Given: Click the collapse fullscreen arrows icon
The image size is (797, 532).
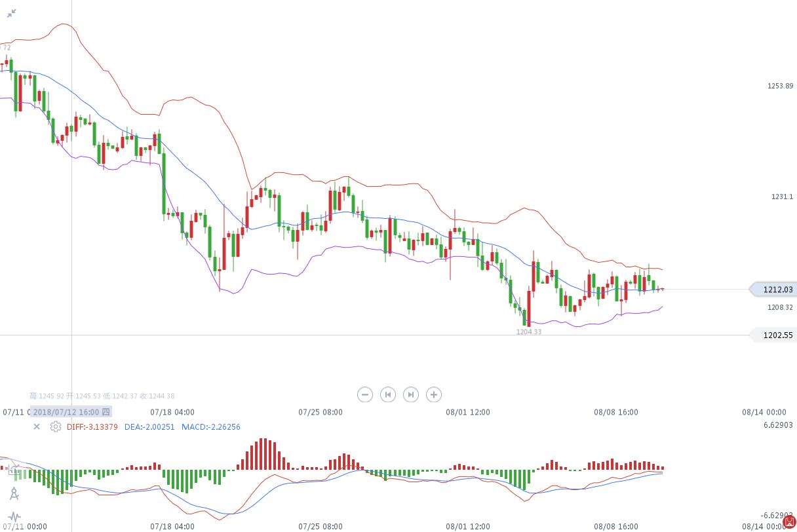Looking at the screenshot, I should 11,13.
